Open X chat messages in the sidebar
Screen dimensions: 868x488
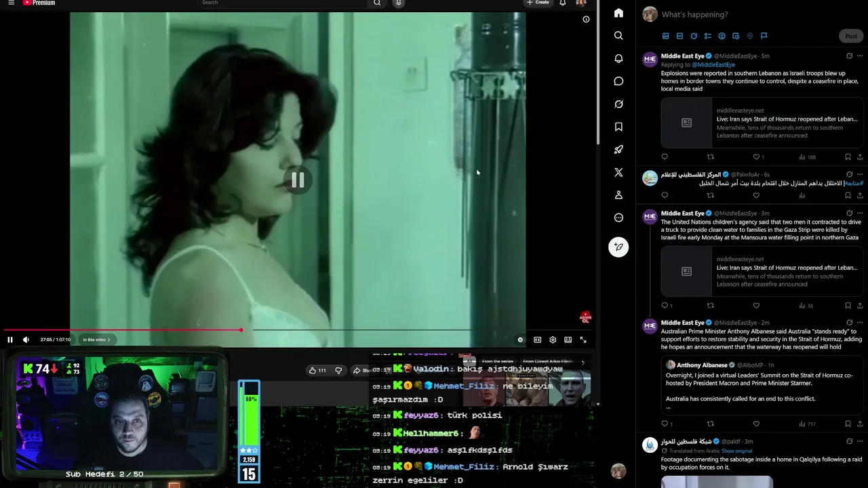click(x=618, y=81)
